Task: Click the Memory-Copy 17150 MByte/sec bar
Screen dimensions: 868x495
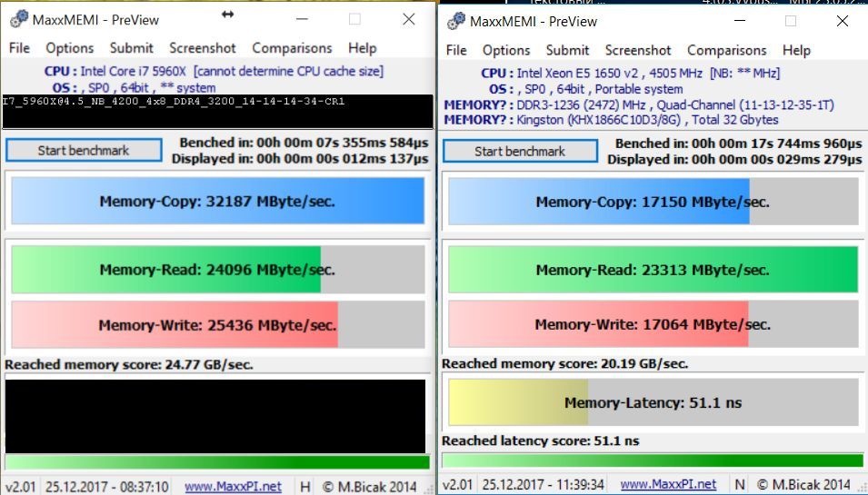Action: [x=653, y=202]
